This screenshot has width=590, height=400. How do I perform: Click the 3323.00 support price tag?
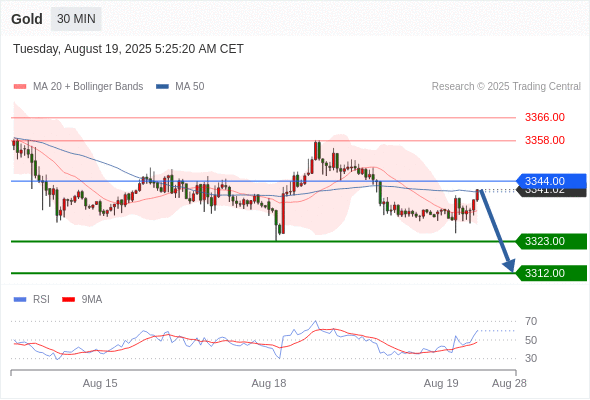[551, 241]
